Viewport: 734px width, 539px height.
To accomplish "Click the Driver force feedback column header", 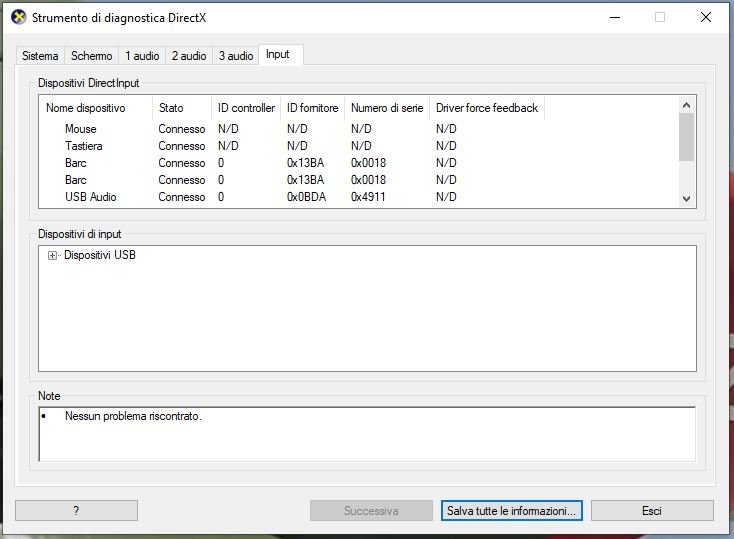I will (x=487, y=108).
